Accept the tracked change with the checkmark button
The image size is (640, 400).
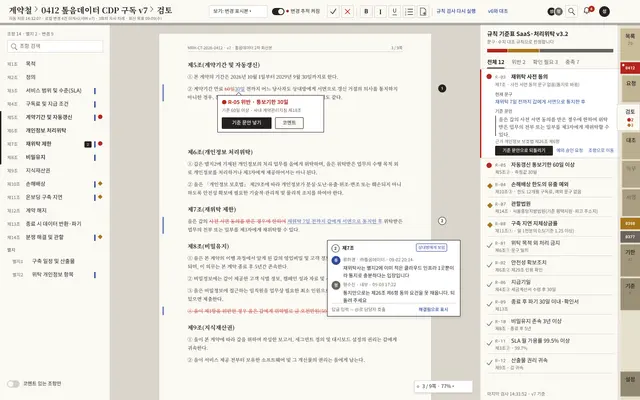[333, 11]
